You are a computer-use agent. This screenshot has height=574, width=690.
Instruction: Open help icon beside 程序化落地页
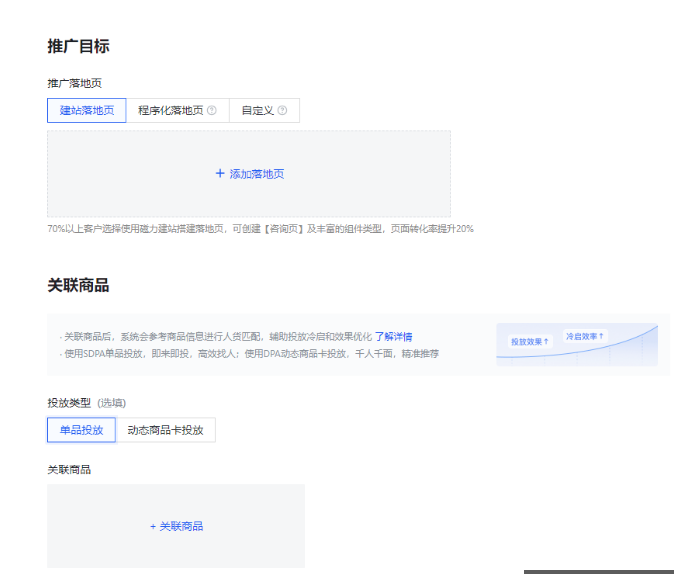212,110
